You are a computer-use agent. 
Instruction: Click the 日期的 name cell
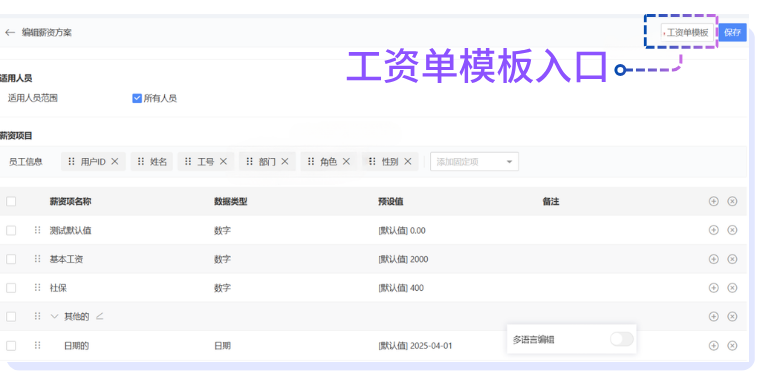point(76,346)
